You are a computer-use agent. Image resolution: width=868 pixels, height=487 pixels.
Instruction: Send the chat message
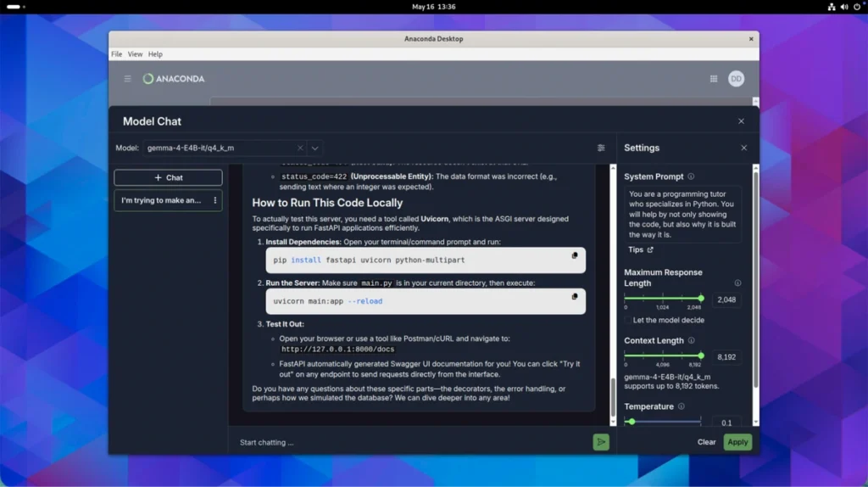(601, 442)
